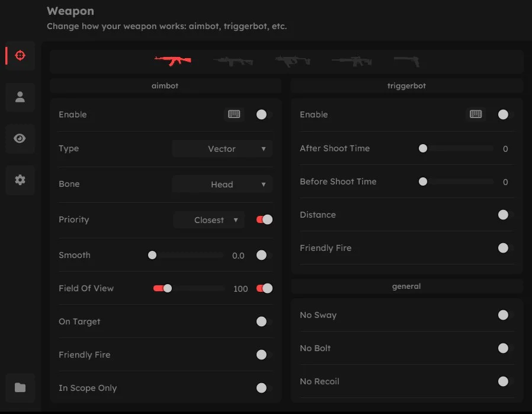The height and width of the screenshot is (414, 532).
Task: Toggle the triggerbot Distance switch
Action: tap(503, 215)
